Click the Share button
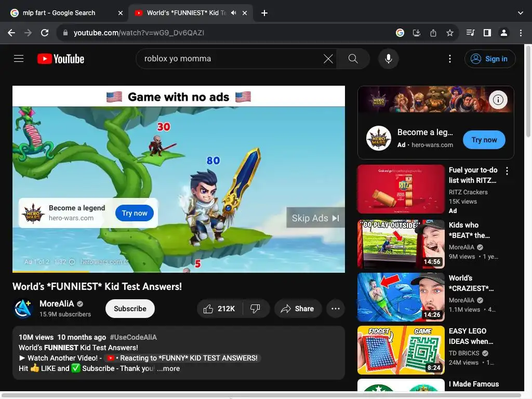Image resolution: width=532 pixels, height=399 pixels. pos(298,309)
